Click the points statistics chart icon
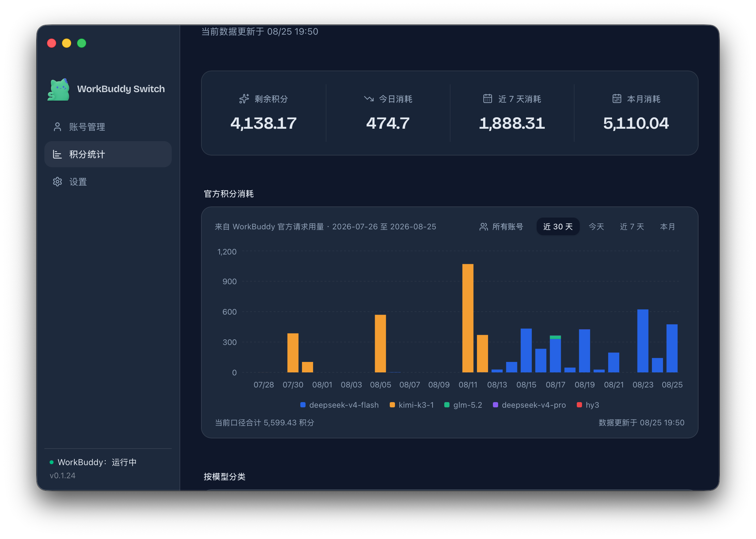 click(57, 154)
